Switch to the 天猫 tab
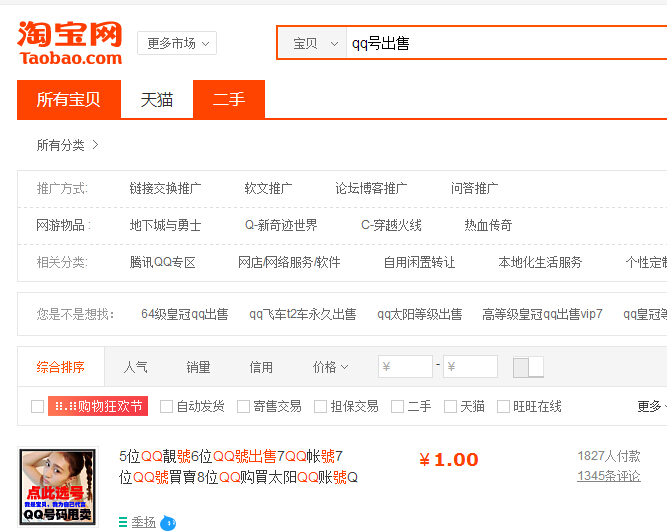Image resolution: width=667 pixels, height=531 pixels. point(157,100)
